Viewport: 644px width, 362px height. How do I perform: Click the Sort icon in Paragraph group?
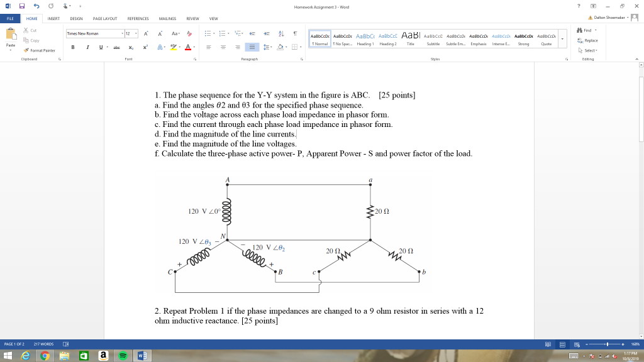[x=280, y=33]
